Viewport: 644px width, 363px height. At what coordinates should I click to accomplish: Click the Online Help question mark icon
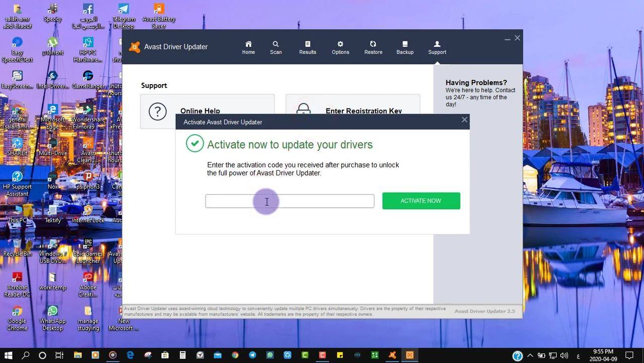158,111
